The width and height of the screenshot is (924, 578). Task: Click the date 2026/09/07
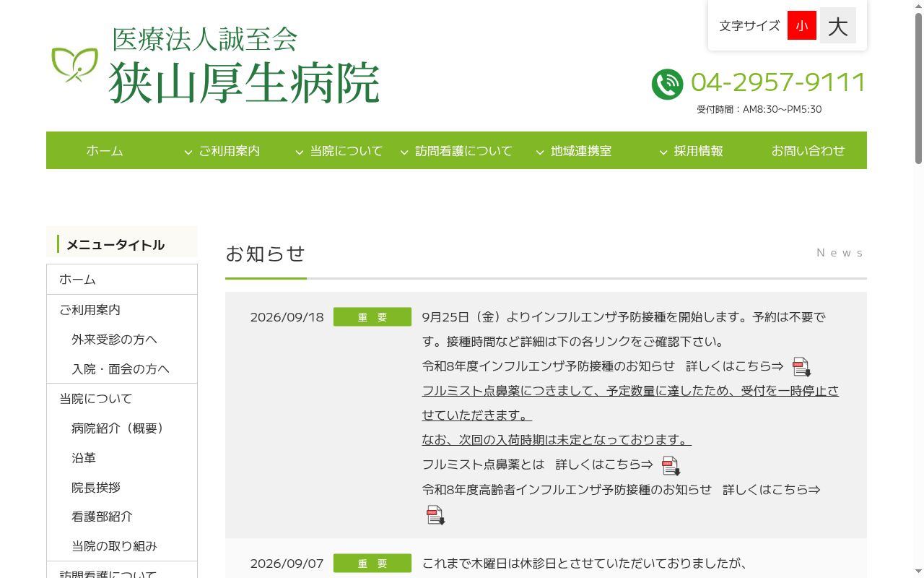(287, 564)
